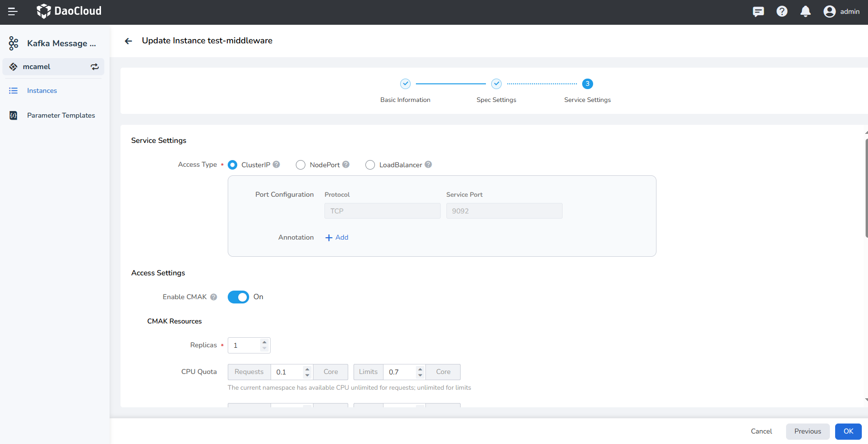Increase Replicas using the up arrow
The height and width of the screenshot is (444, 868).
(x=264, y=342)
